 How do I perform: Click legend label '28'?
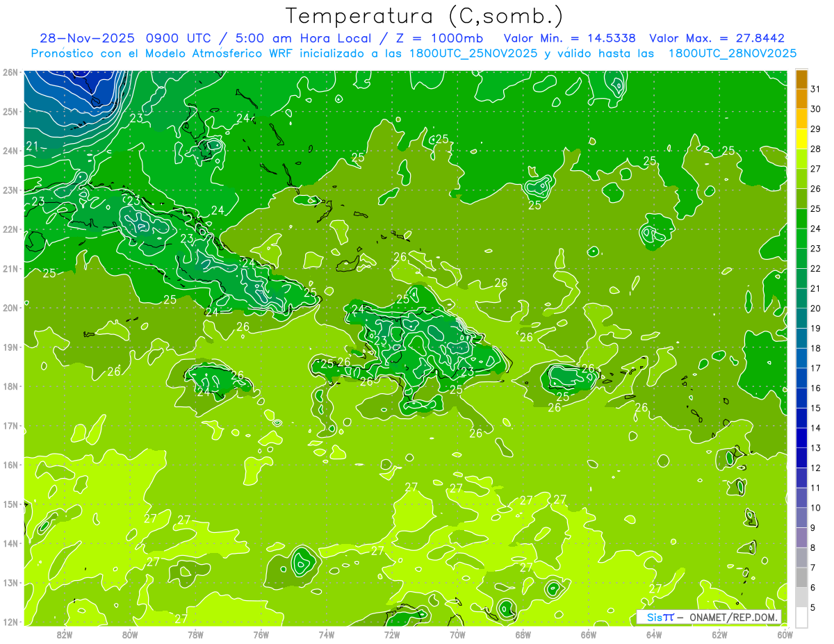pos(815,149)
